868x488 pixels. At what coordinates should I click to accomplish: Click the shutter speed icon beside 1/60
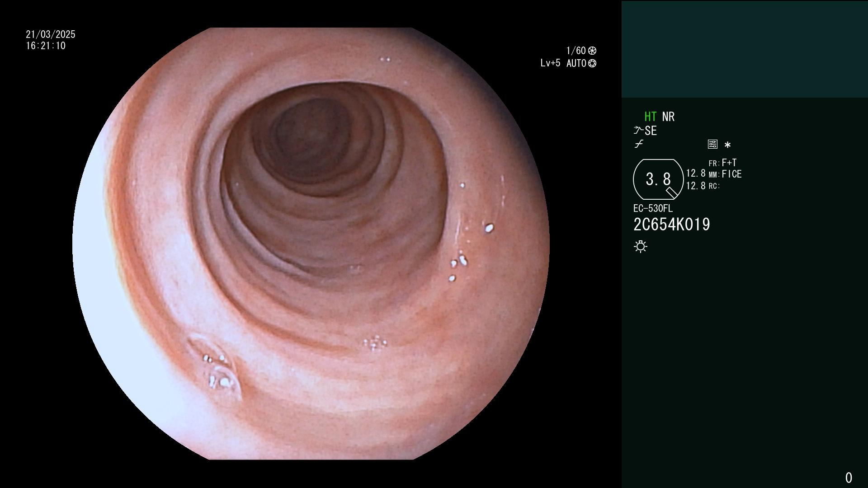[592, 51]
